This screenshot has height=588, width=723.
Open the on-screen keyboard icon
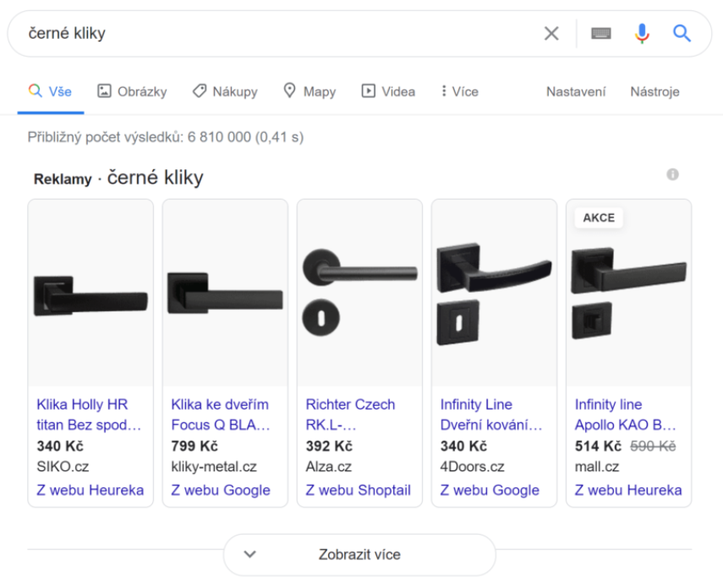pos(601,33)
